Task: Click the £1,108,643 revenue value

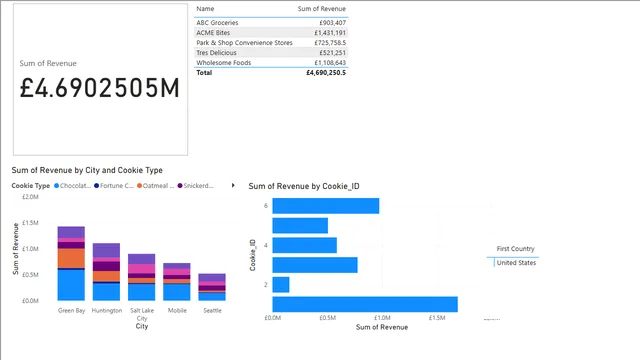Action: tap(330, 62)
